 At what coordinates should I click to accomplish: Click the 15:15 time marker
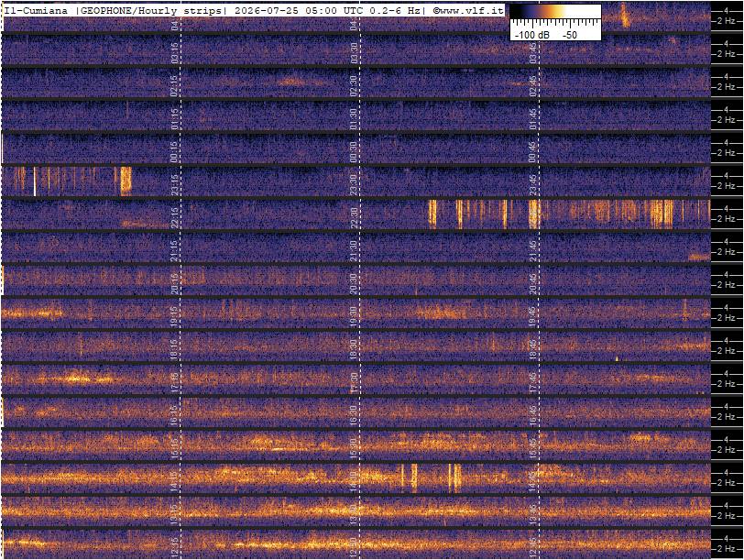pyautogui.click(x=174, y=449)
